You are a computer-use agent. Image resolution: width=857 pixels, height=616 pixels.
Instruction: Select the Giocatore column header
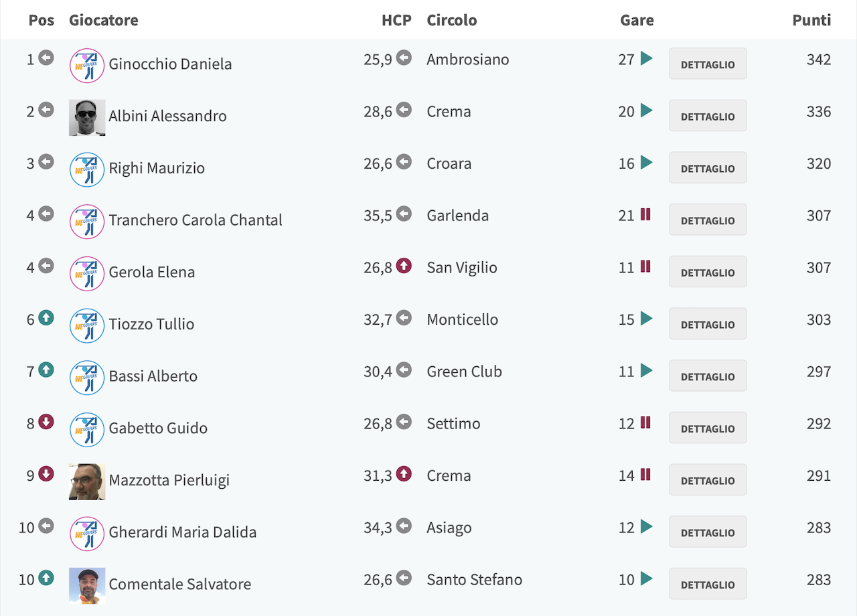point(104,20)
